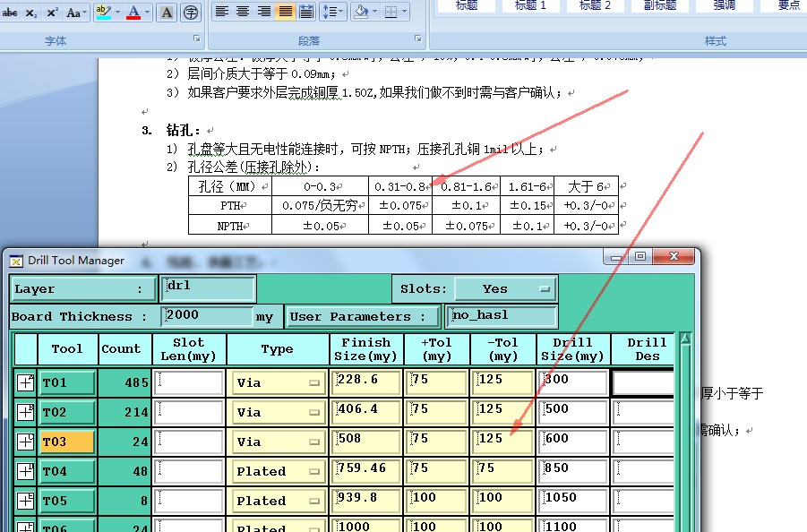
Task: Click T03 Drill Size field 600
Action: click(573, 442)
